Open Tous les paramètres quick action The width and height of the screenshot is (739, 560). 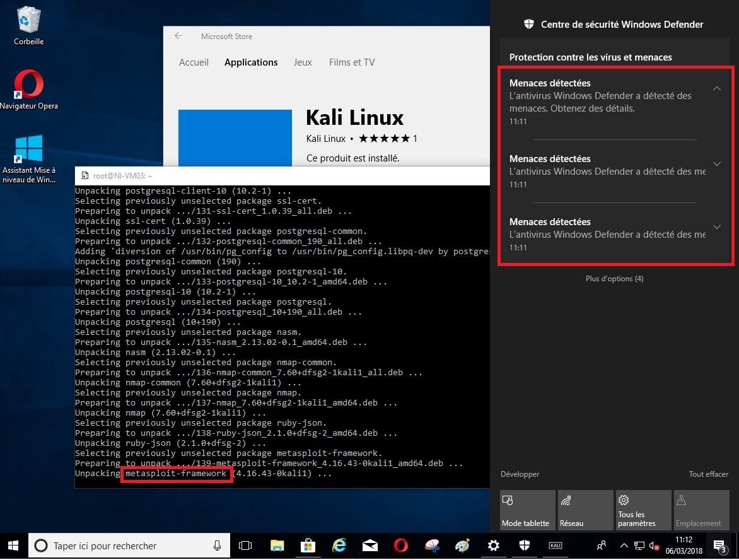[643, 510]
